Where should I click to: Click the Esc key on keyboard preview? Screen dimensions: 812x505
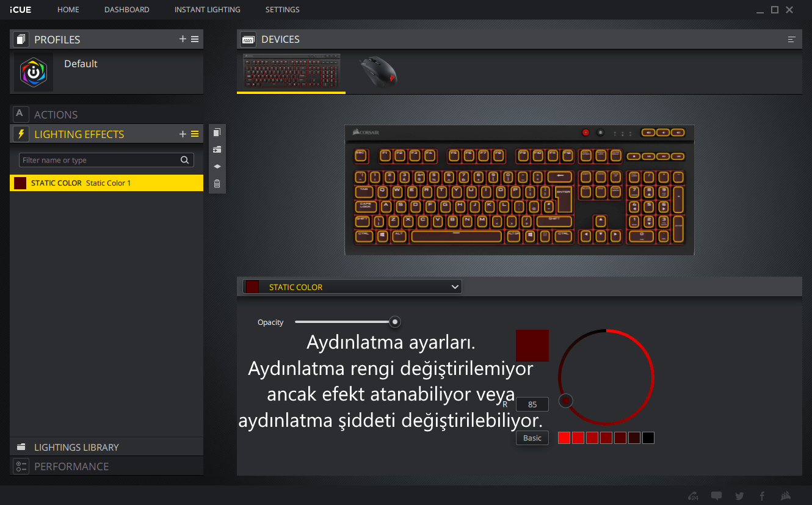tap(362, 156)
